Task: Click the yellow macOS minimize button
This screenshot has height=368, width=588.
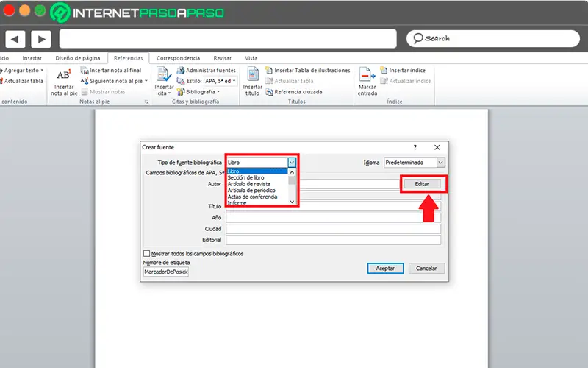Action: click(25, 10)
